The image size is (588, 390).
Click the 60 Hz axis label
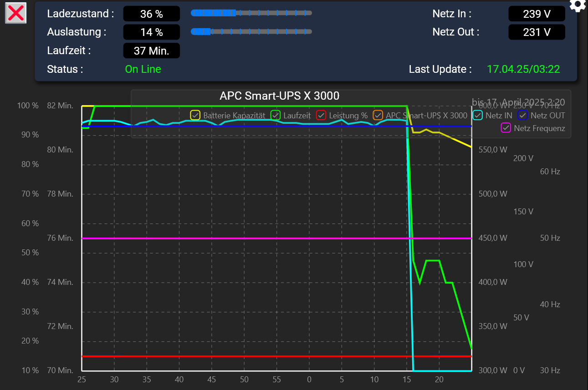pos(550,172)
